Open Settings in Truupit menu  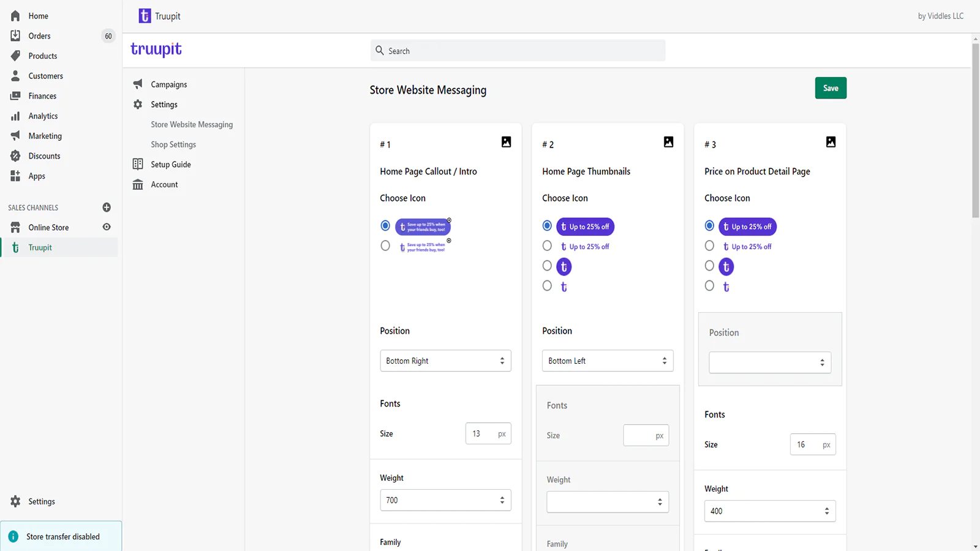point(164,105)
